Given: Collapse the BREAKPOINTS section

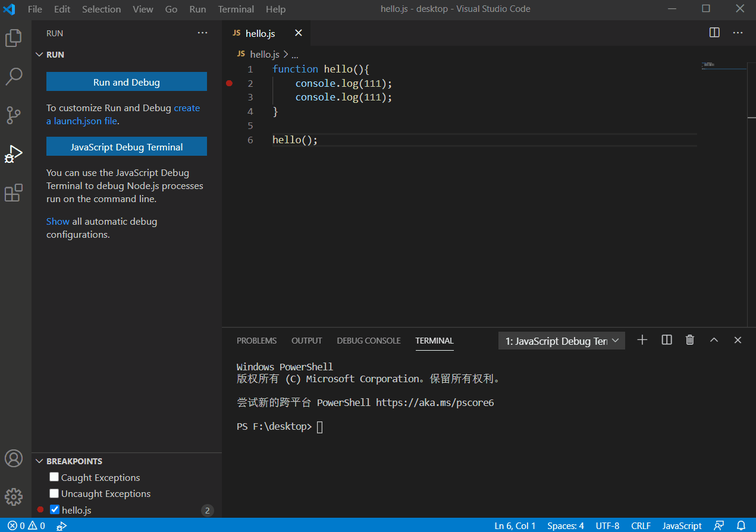Looking at the screenshot, I should tap(39, 461).
